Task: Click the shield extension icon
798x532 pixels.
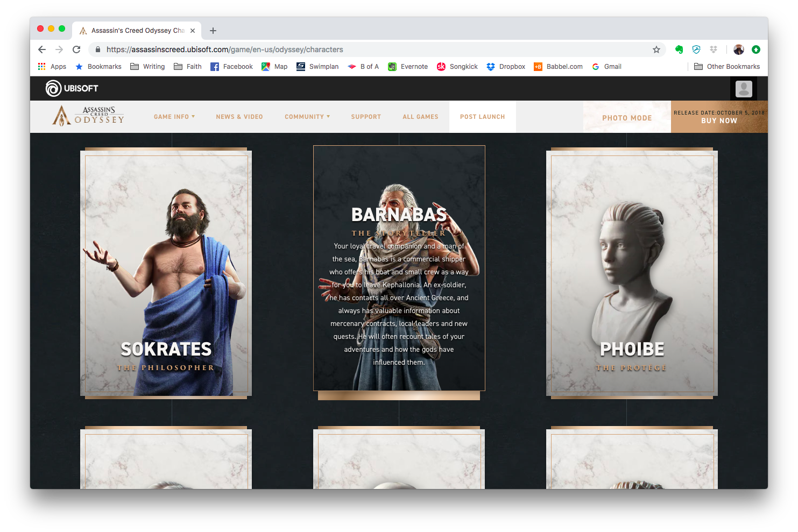Action: pyautogui.click(x=696, y=49)
